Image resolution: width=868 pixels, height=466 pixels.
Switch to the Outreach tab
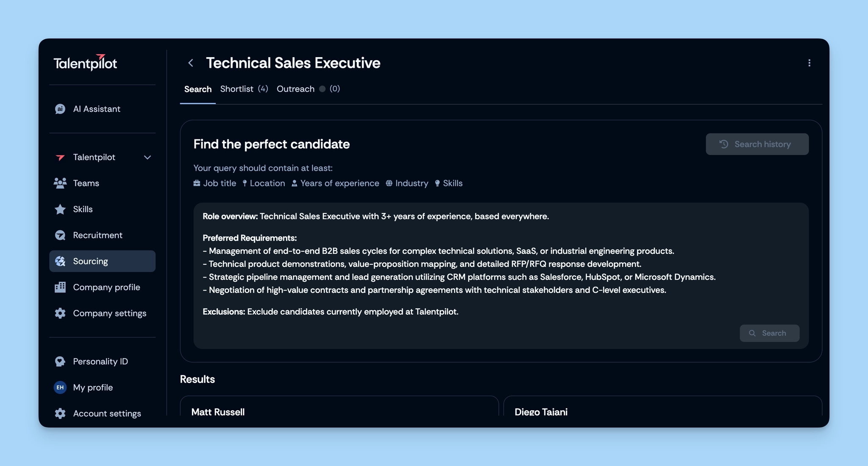click(x=308, y=89)
